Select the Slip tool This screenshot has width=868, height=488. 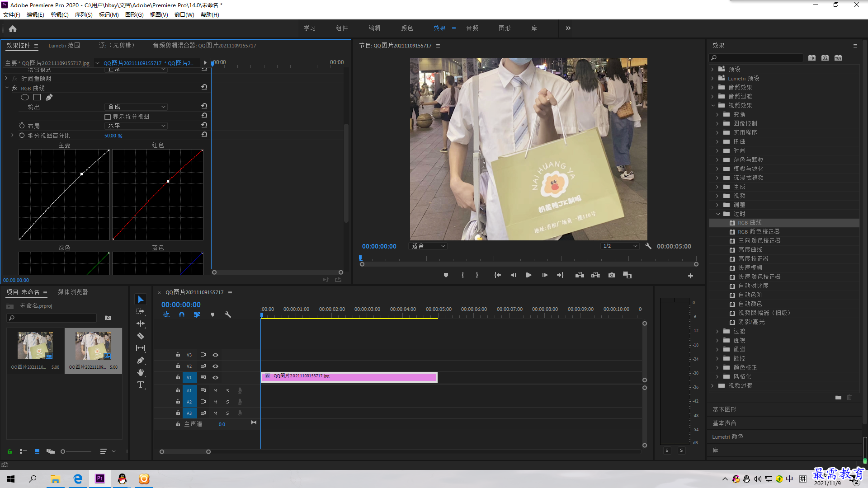(x=141, y=348)
